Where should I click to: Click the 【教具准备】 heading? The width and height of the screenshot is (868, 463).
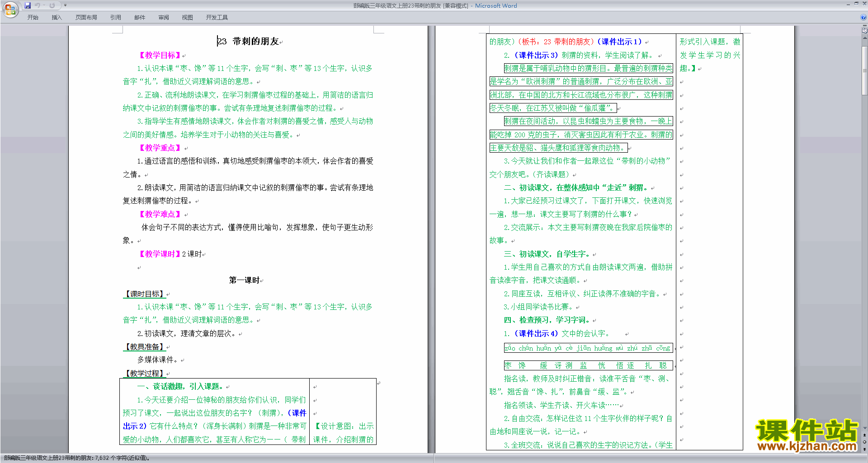tap(145, 346)
